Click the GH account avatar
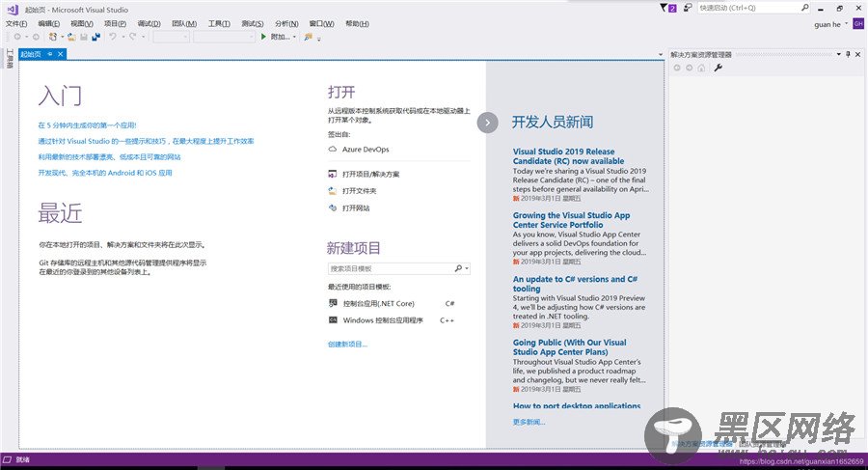This screenshot has height=470, width=868. (x=858, y=24)
